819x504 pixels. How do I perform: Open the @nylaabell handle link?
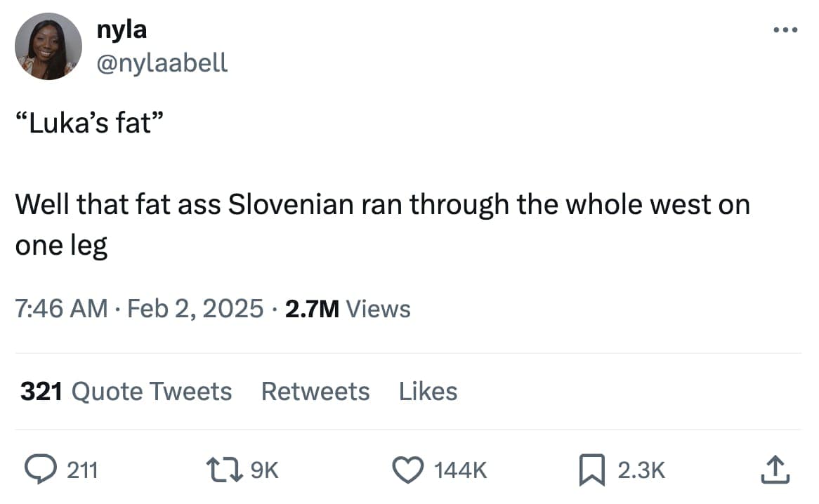(162, 62)
